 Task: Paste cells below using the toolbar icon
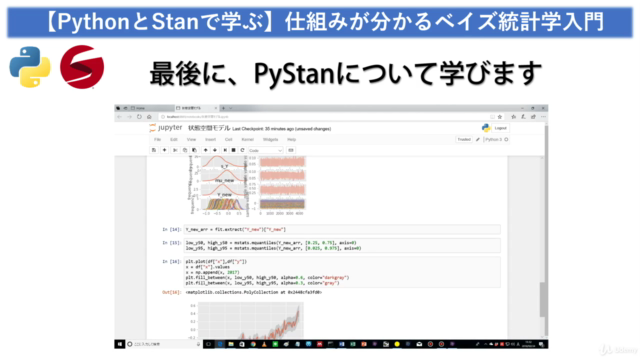pos(194,150)
